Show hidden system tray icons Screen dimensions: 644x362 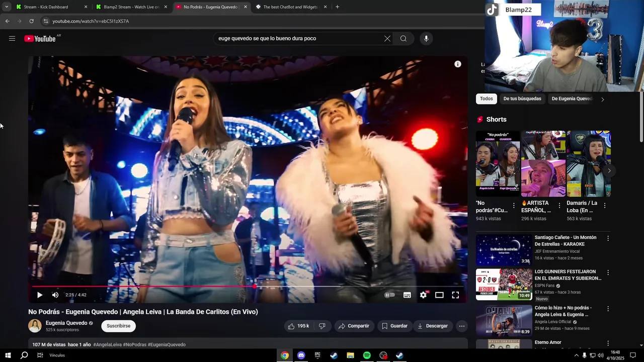click(576, 355)
